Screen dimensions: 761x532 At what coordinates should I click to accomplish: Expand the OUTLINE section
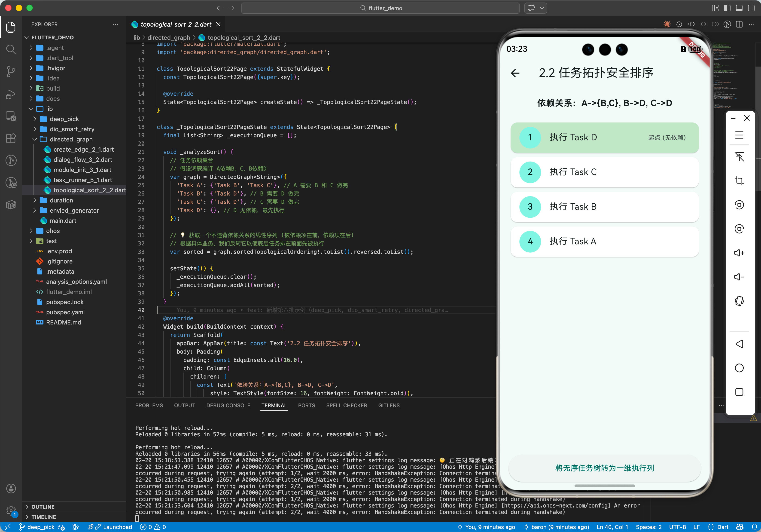pos(43,507)
